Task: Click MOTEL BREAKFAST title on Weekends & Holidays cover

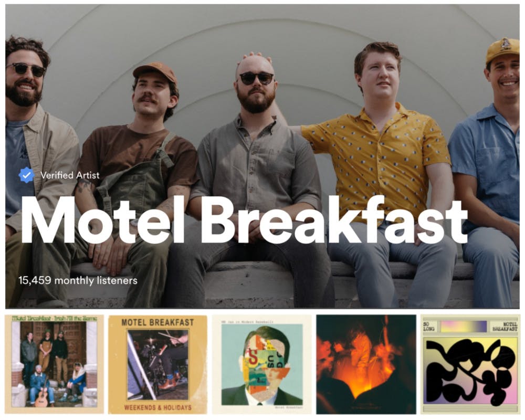Action: pos(157,322)
